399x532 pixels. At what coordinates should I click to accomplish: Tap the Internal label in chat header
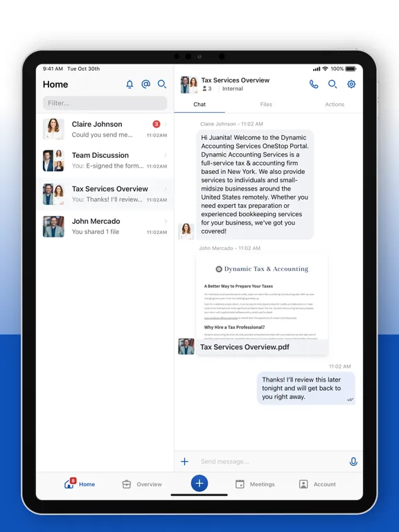pyautogui.click(x=233, y=89)
